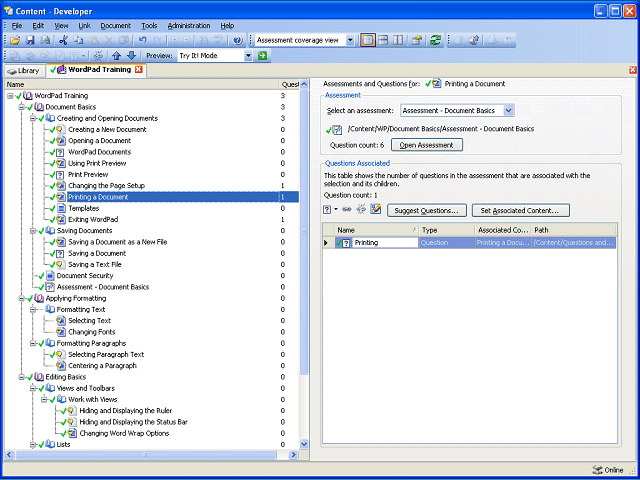Collapse Creating and Opening Documents node
Screen dimensions: 640x480
tap(33, 118)
